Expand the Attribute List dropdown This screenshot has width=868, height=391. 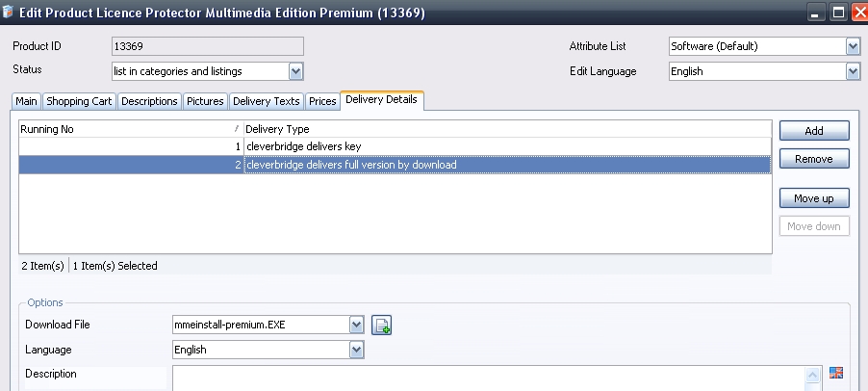(x=852, y=46)
